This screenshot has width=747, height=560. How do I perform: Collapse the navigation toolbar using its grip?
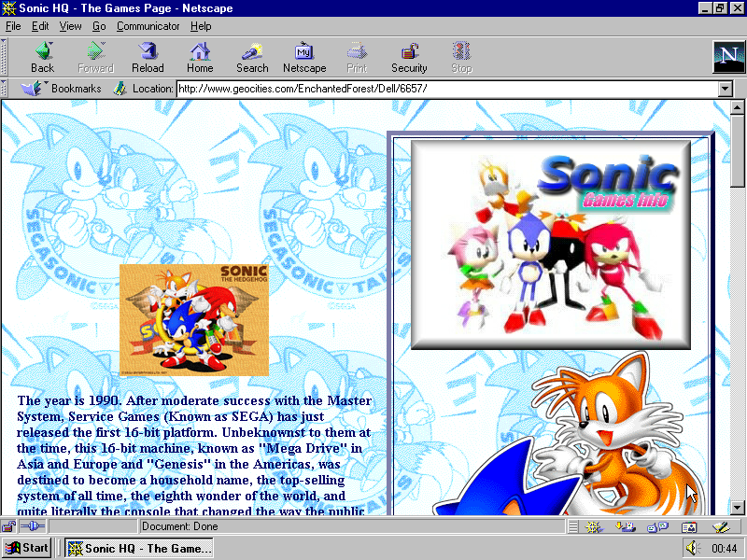tap(4, 57)
